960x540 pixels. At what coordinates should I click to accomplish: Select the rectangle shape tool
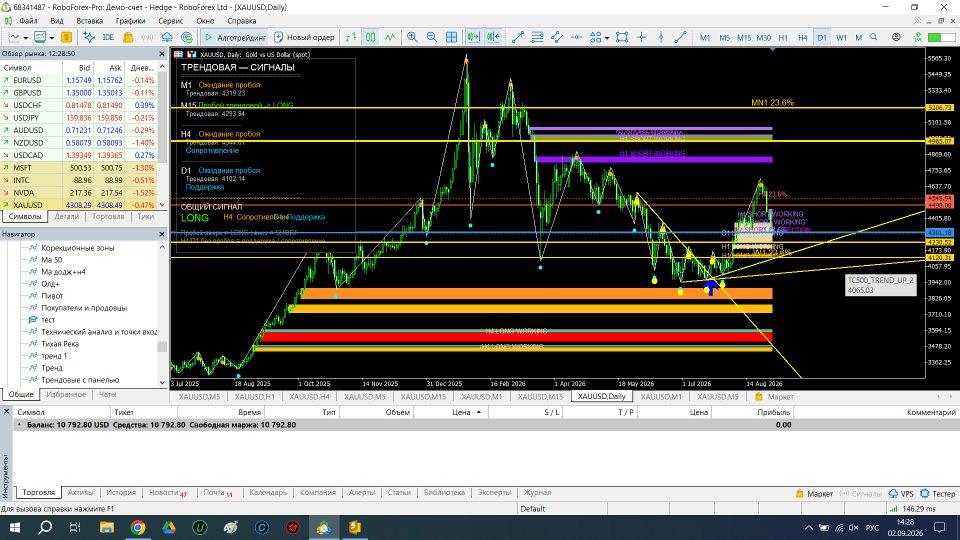click(x=621, y=37)
